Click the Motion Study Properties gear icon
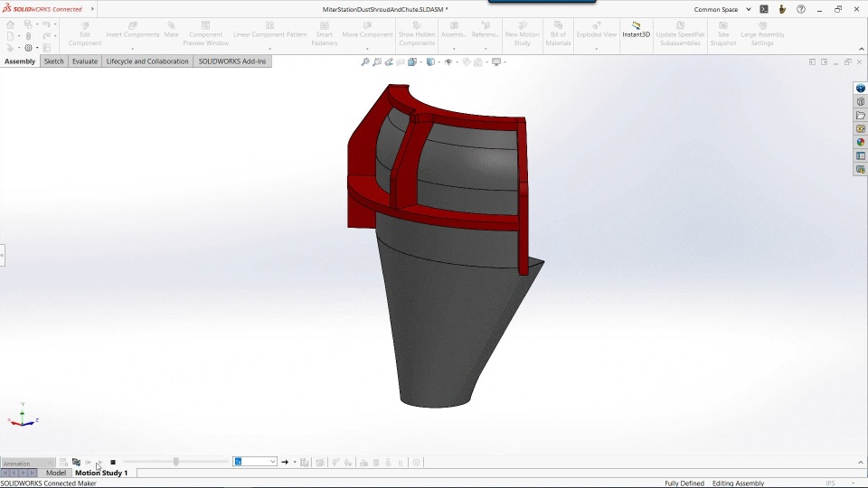 tap(416, 462)
